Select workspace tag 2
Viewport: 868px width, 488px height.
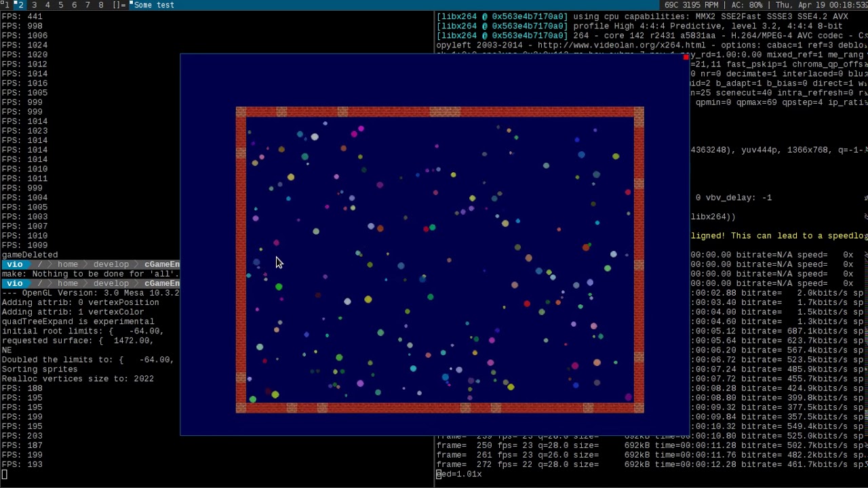(x=19, y=5)
